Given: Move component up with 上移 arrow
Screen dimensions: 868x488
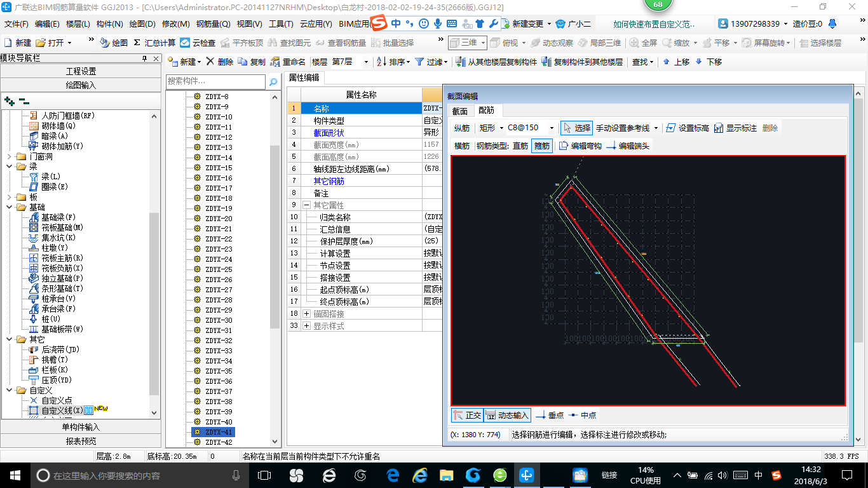Looking at the screenshot, I should 666,62.
